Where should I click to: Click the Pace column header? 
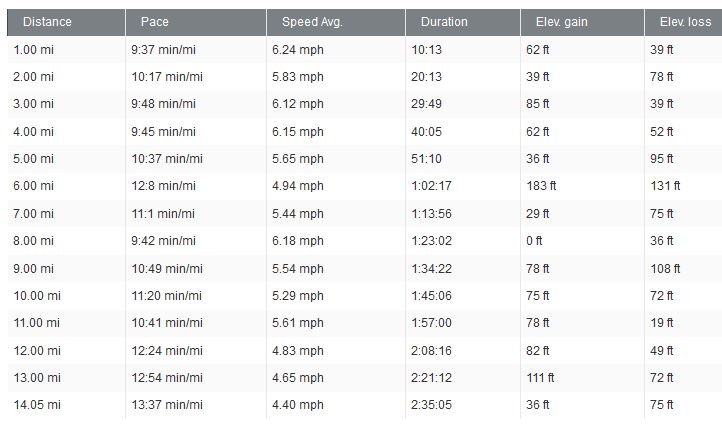[155, 22]
